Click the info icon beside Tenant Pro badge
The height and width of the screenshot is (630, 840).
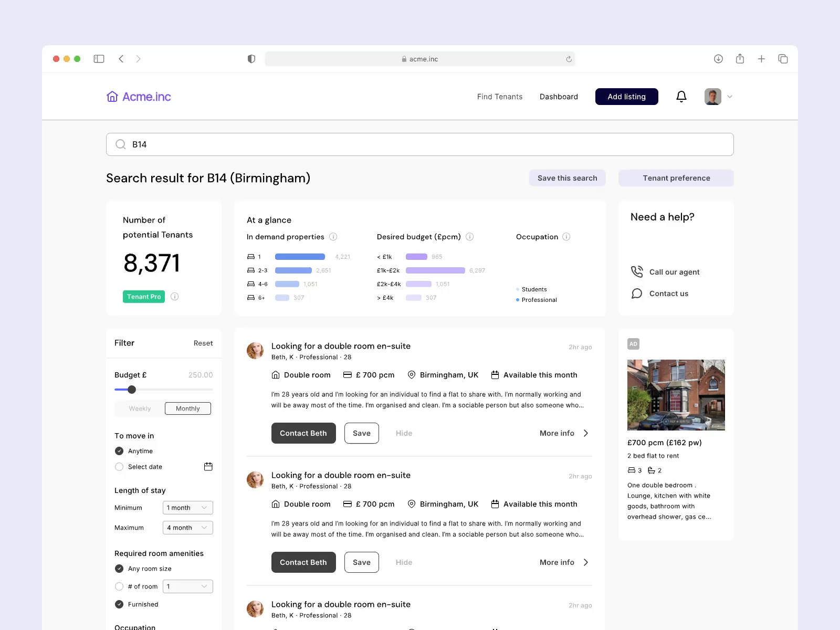pyautogui.click(x=174, y=297)
